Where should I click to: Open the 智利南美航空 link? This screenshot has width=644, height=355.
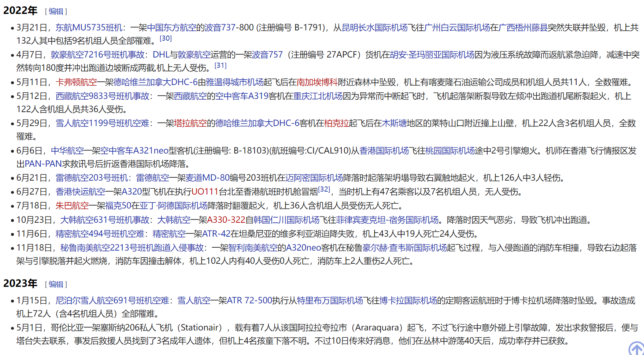(253, 248)
